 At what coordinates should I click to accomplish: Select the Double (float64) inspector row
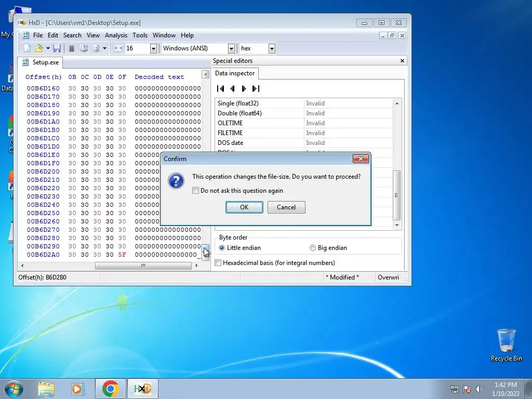tap(303, 113)
